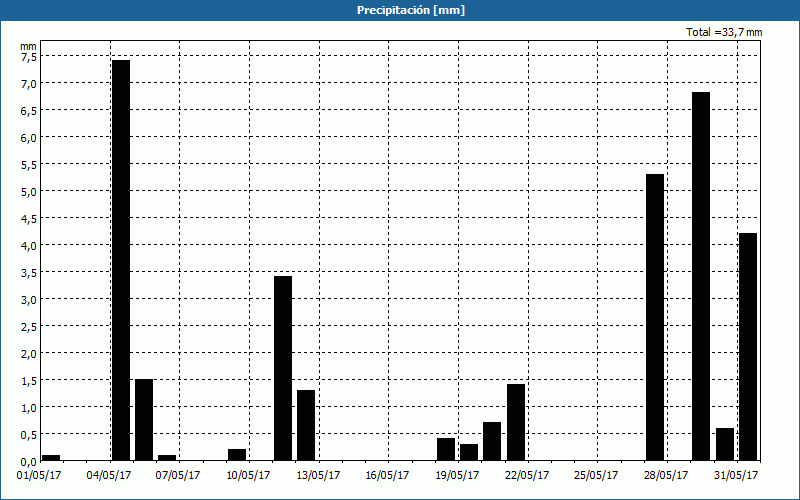Image resolution: width=800 pixels, height=500 pixels.
Task: Click the y-axis value "5,5"
Action: tap(29, 165)
